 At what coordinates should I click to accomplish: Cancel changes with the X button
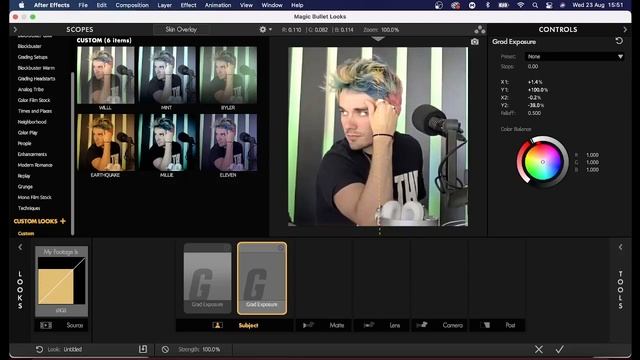coord(539,349)
